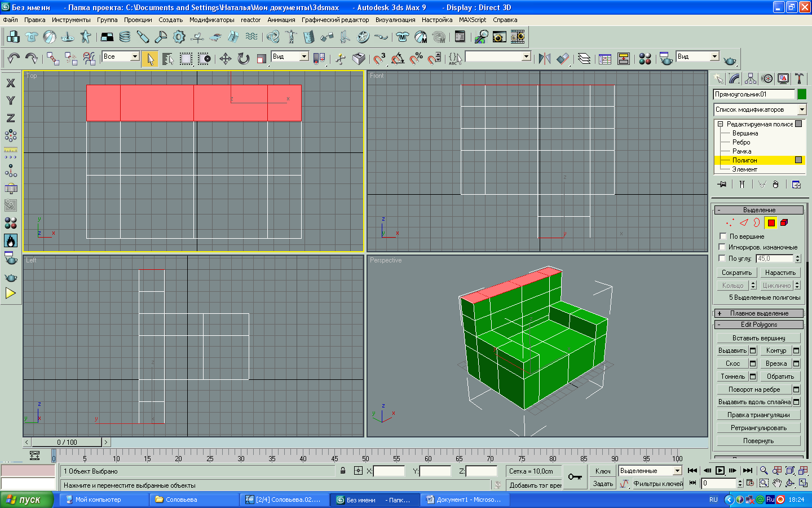This screenshot has width=812, height=508.
Task: Activate the Select Object arrow tool
Action: coord(149,59)
